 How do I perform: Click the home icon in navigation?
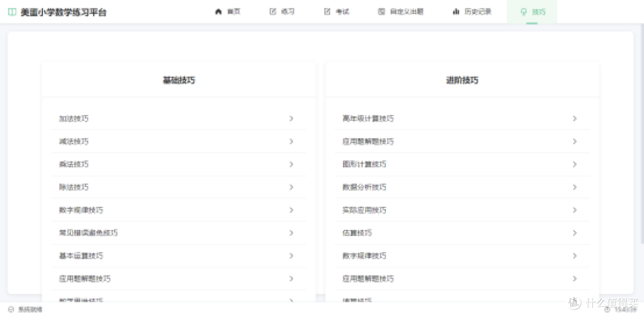click(218, 11)
